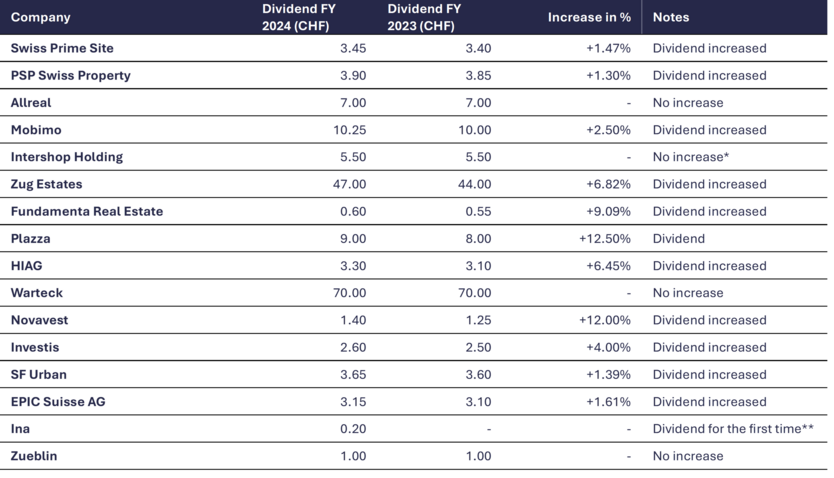Image resolution: width=834 pixels, height=478 pixels.
Task: Click the No increase* note for Intershop
Action: click(x=691, y=157)
